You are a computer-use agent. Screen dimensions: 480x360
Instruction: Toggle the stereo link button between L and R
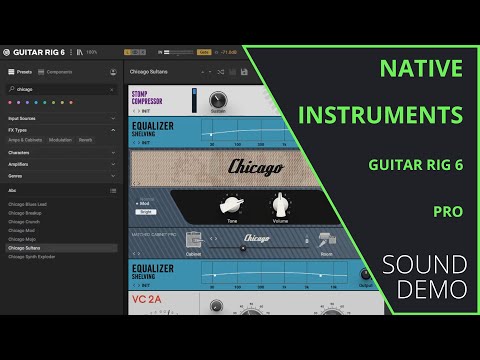coord(135,52)
